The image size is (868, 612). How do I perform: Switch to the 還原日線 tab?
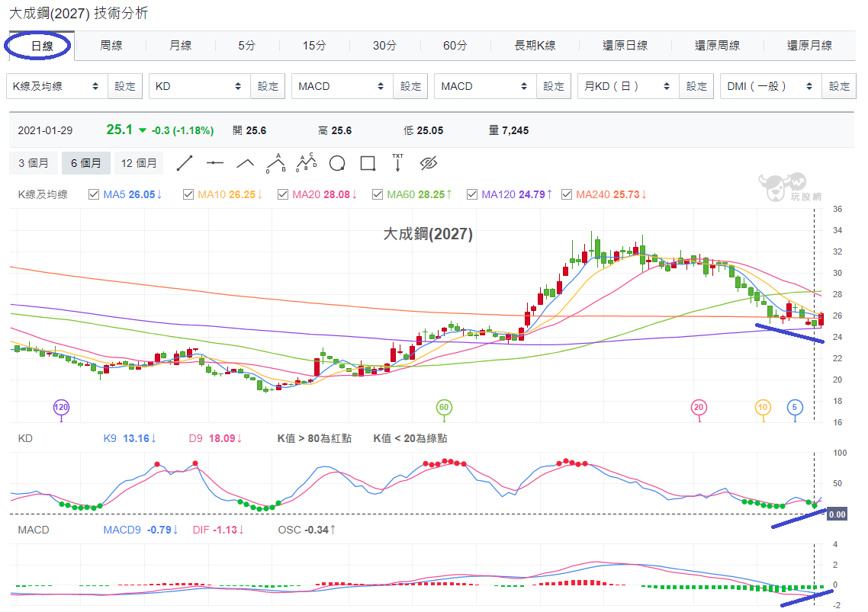coord(625,46)
